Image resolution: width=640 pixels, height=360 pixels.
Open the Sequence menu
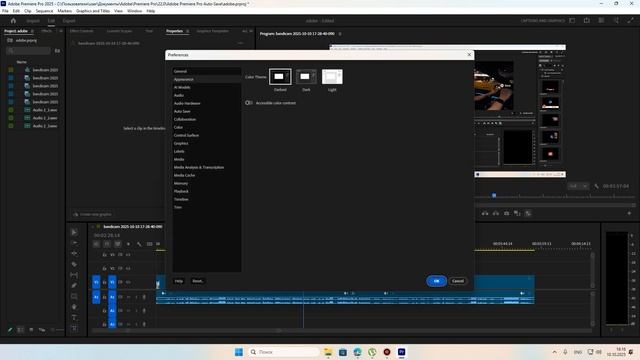pyautogui.click(x=44, y=11)
